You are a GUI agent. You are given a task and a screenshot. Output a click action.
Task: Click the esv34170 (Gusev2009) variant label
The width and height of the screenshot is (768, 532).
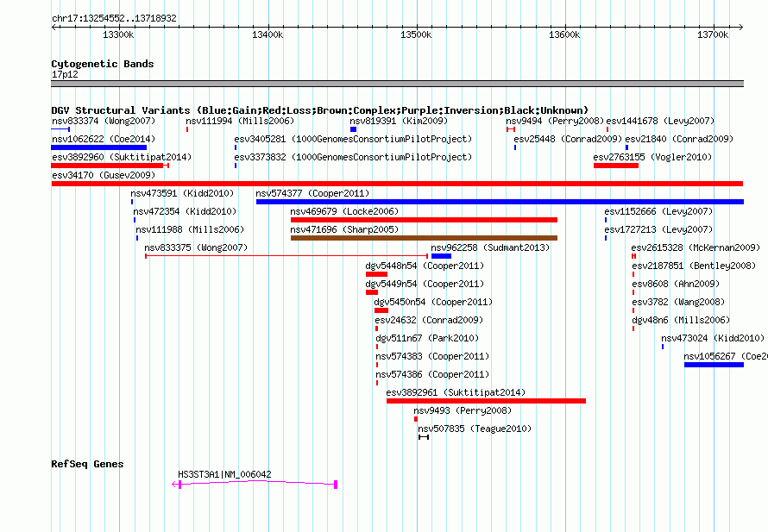coord(104,175)
